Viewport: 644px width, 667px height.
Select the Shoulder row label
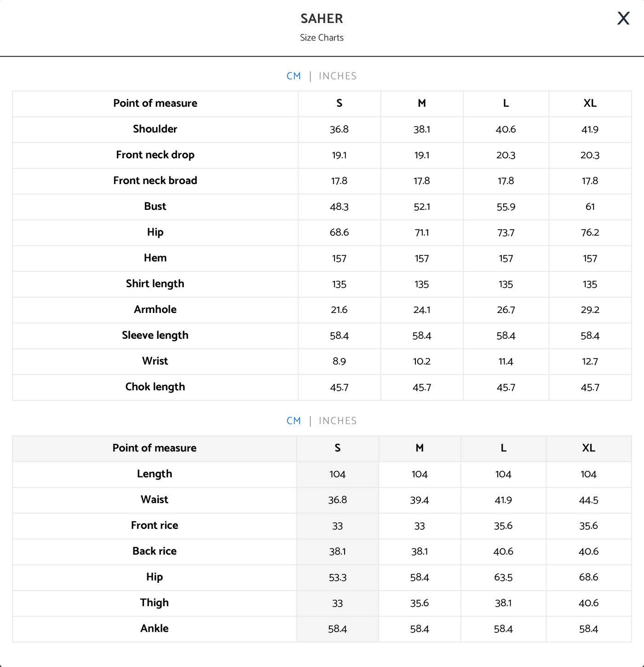pyautogui.click(x=155, y=129)
